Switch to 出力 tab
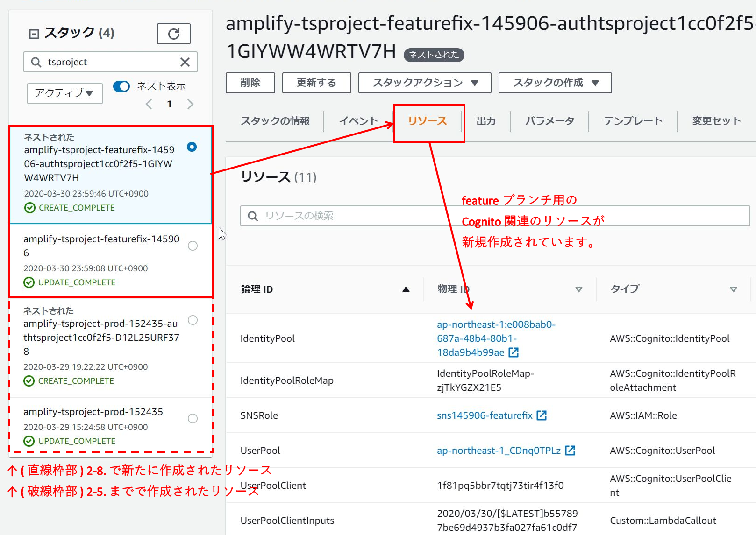 click(x=486, y=121)
